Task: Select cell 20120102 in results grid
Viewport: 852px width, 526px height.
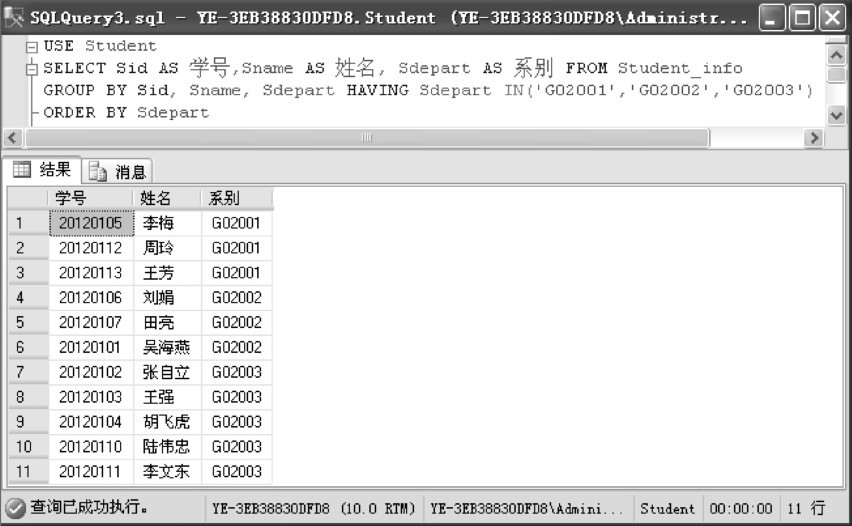Action: coord(91,372)
